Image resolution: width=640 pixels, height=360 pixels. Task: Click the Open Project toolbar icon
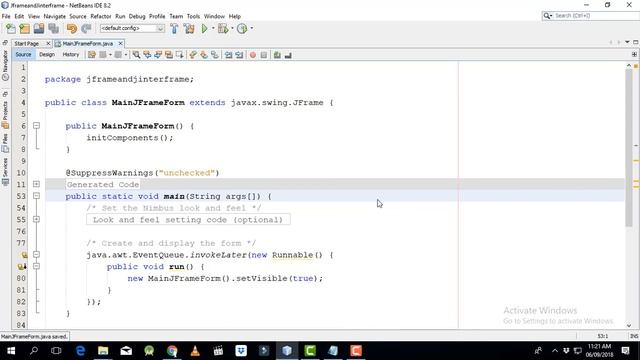39,28
